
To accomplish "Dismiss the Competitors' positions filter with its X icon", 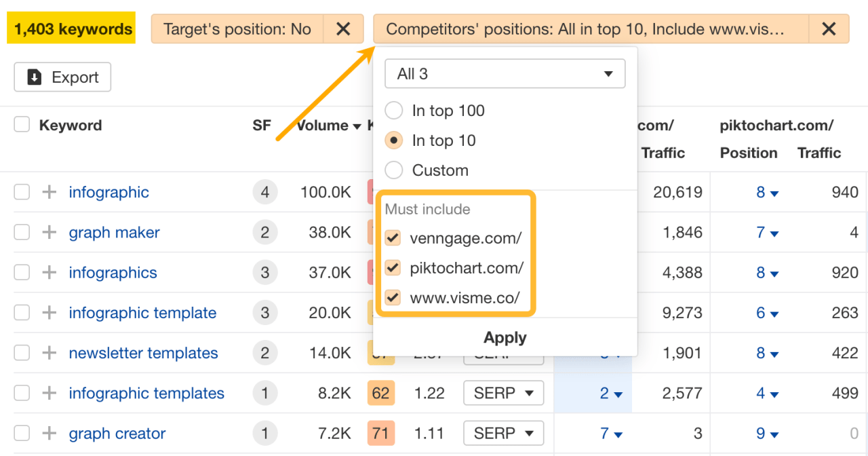I will [x=829, y=28].
